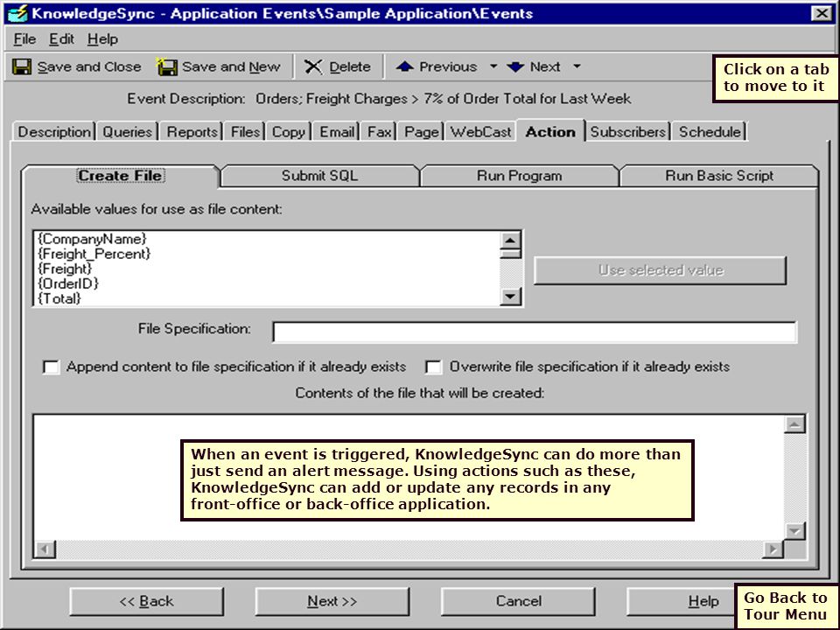Click the << Back button
The height and width of the screenshot is (630, 840).
tap(146, 602)
